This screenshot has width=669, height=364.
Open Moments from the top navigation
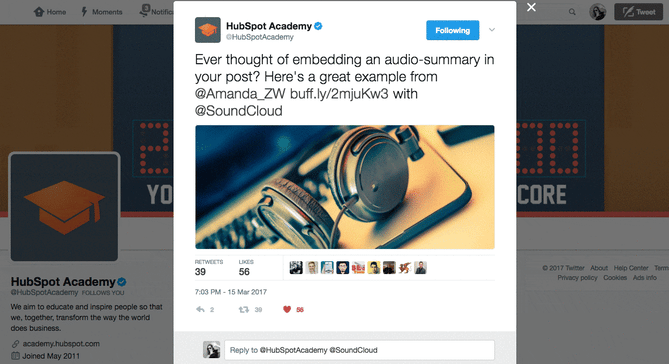(102, 12)
